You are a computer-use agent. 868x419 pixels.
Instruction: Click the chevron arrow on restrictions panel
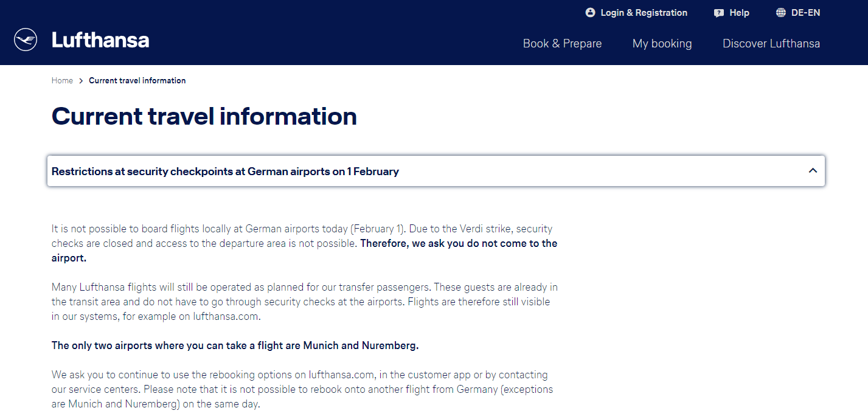(x=813, y=171)
